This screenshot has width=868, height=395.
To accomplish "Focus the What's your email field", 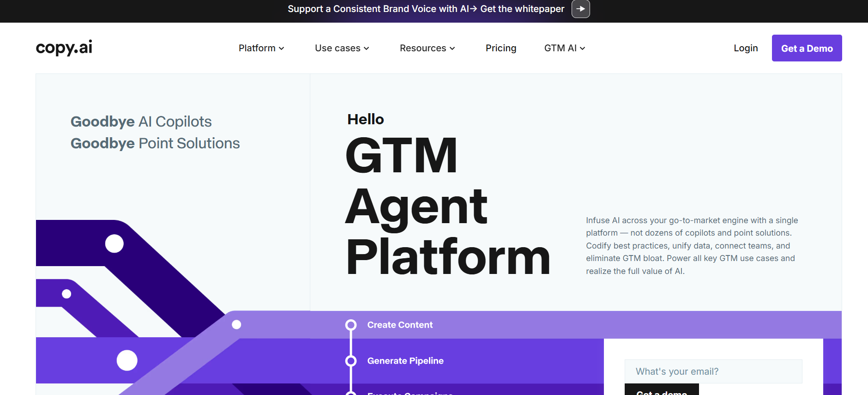I will tap(713, 371).
